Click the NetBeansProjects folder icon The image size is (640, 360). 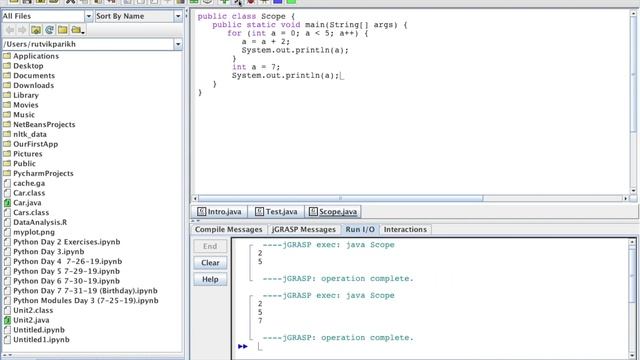(7, 124)
